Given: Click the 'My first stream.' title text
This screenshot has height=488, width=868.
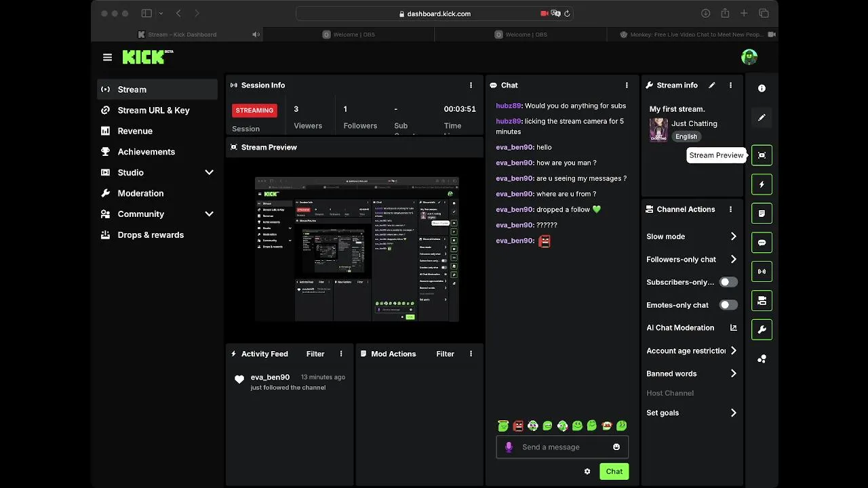Looking at the screenshot, I should click(x=677, y=109).
